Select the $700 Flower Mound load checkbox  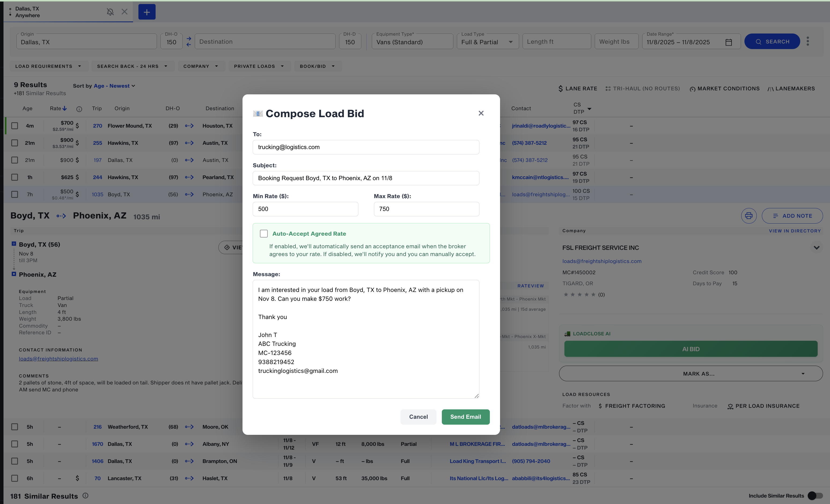pyautogui.click(x=14, y=125)
